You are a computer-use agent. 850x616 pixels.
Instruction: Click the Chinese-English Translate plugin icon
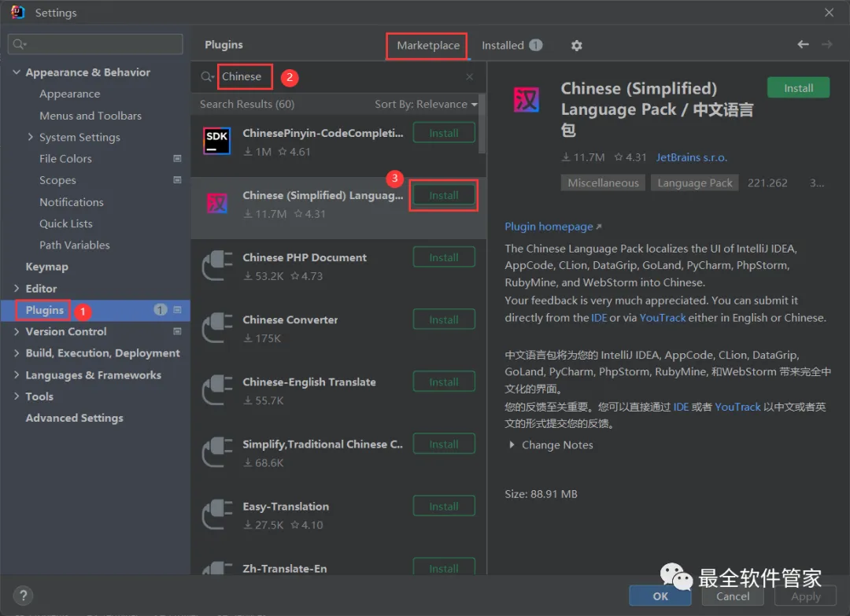tap(217, 389)
